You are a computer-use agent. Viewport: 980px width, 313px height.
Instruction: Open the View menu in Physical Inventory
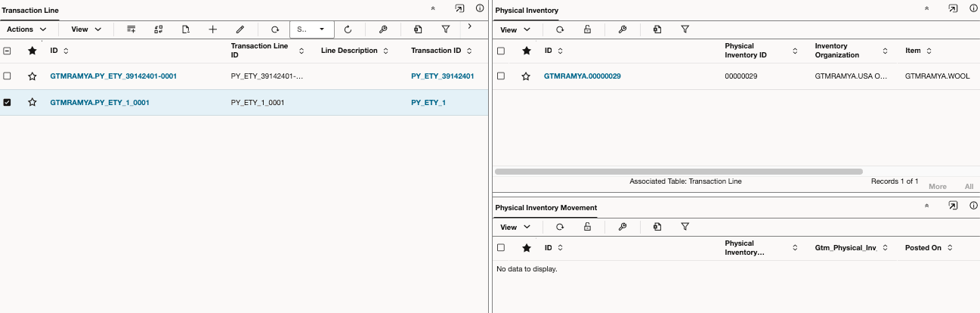click(515, 29)
